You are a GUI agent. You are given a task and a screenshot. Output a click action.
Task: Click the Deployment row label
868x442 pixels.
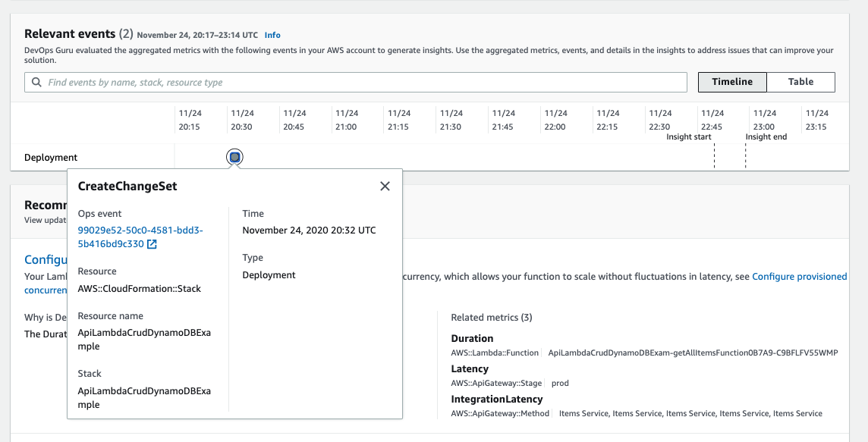51,158
